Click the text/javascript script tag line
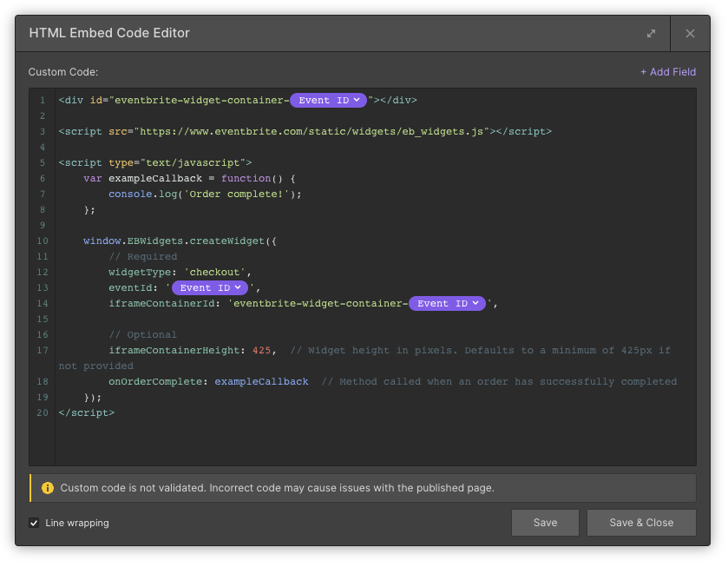Screen dimensions: 728x567 [155, 162]
